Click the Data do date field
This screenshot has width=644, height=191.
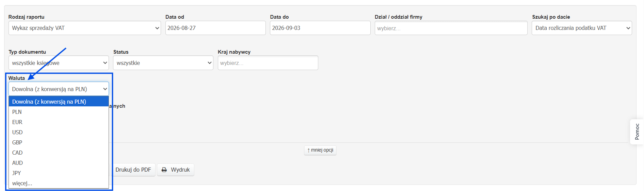(x=320, y=28)
